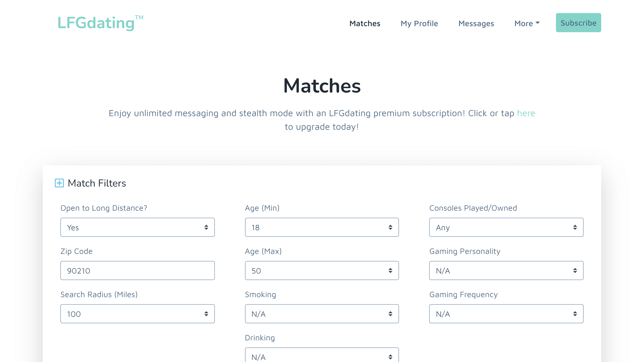Viewport: 644px width, 362px height.
Task: Follow the 'here' upgrade link
Action: point(526,113)
